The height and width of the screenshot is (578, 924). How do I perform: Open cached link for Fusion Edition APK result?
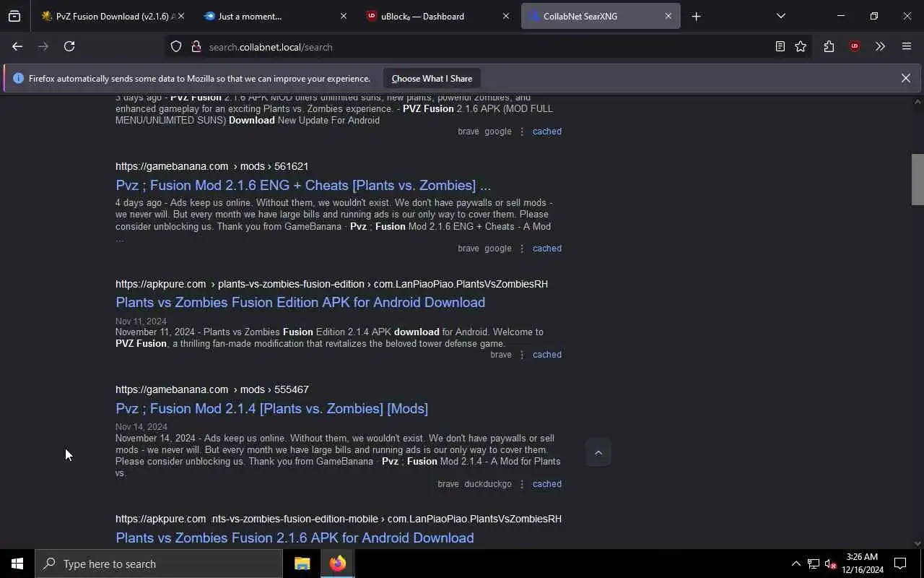(x=546, y=355)
